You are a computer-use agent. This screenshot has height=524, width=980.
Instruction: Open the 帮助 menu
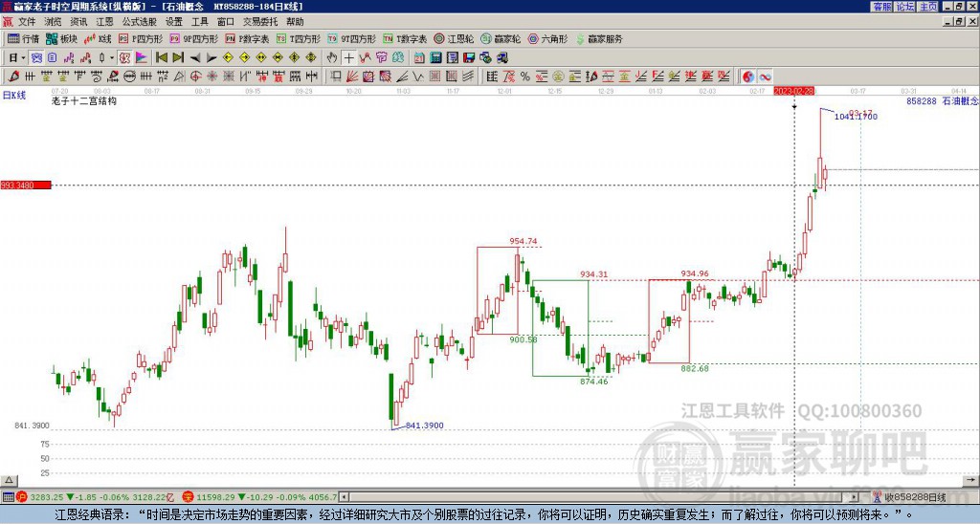295,22
